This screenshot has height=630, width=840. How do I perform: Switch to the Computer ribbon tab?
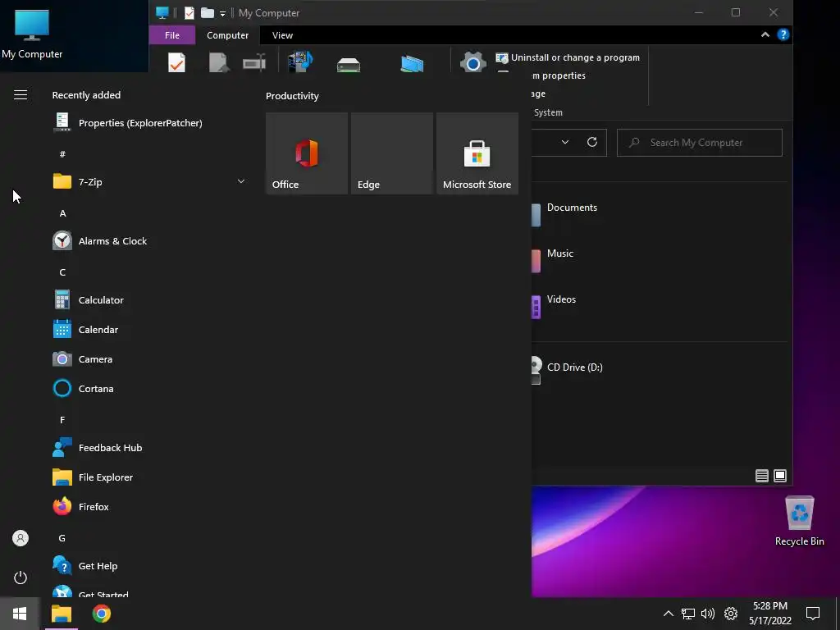[x=228, y=35]
